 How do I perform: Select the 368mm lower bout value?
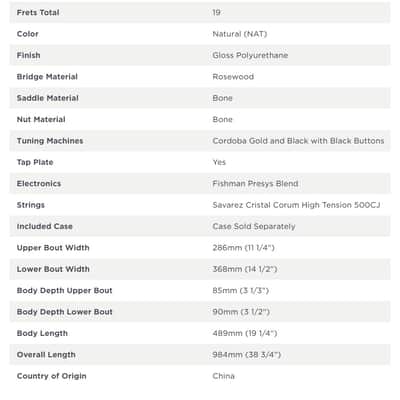click(x=245, y=269)
